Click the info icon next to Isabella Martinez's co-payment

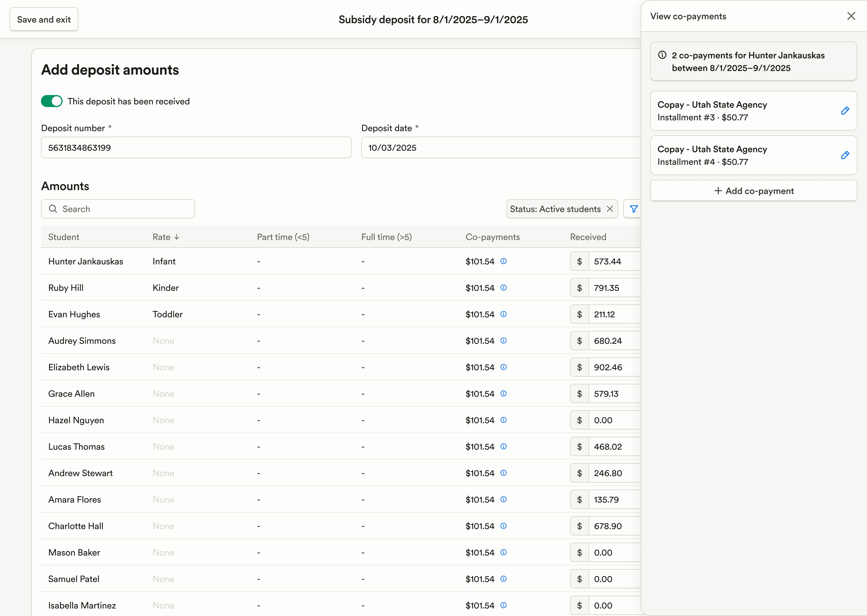click(503, 605)
